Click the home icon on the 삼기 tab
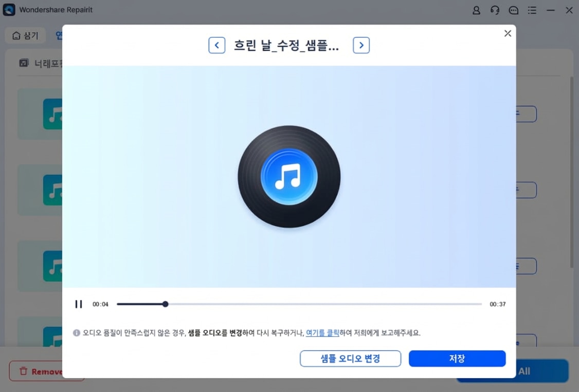579x392 pixels. (17, 35)
